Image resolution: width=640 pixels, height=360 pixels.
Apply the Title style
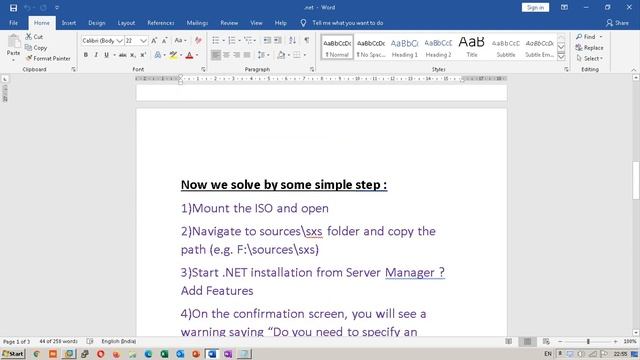tap(472, 47)
